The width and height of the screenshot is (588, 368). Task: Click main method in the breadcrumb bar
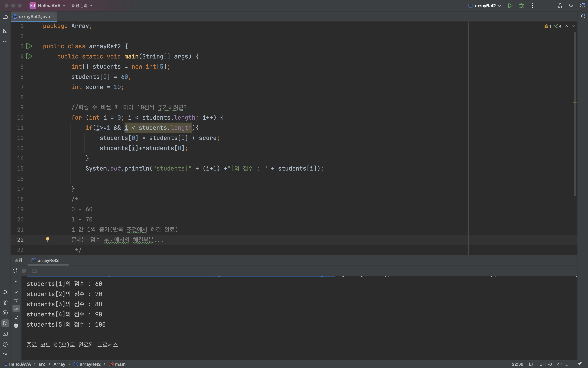tap(118, 364)
